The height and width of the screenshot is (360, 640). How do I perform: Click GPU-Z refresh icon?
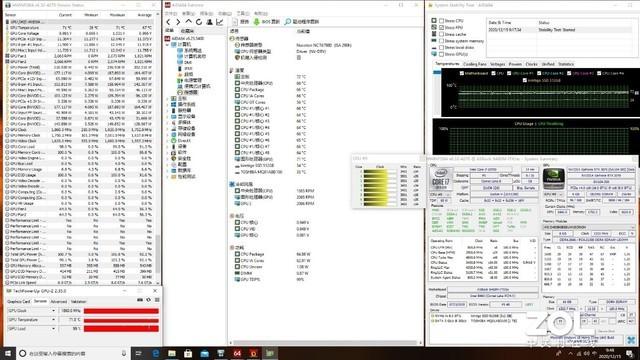coord(149,300)
